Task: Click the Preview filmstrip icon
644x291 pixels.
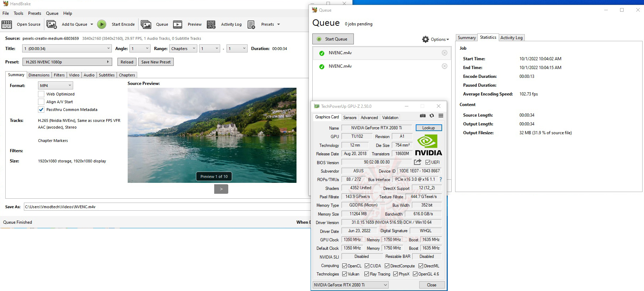Action: click(x=178, y=24)
